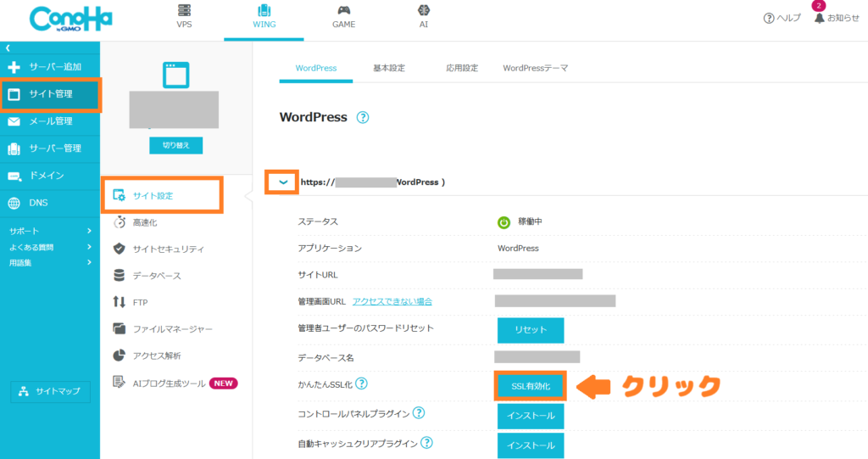Image resolution: width=868 pixels, height=459 pixels.
Task: Click help icon beside コントロールパネルプラグイン
Action: [x=419, y=413]
